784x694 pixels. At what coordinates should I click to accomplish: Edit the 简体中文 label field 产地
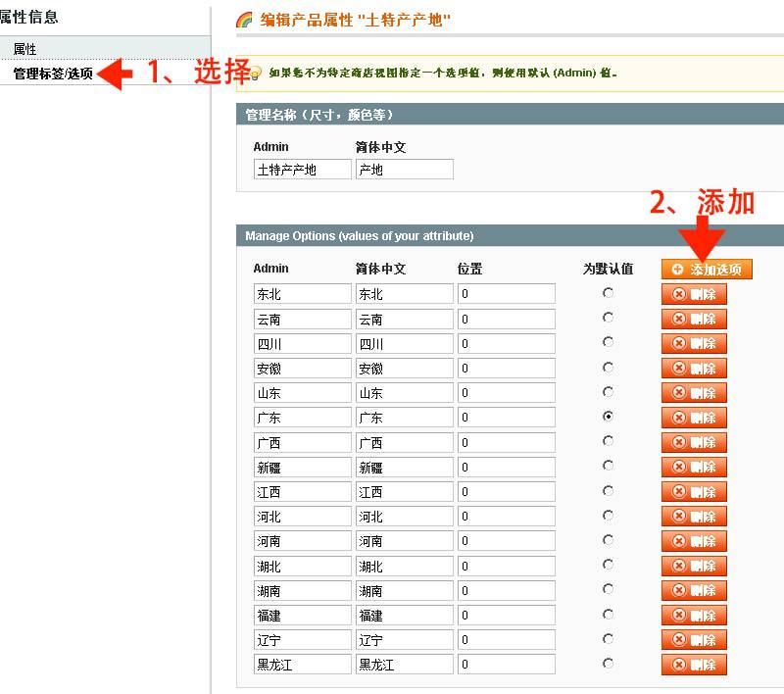pyautogui.click(x=404, y=170)
